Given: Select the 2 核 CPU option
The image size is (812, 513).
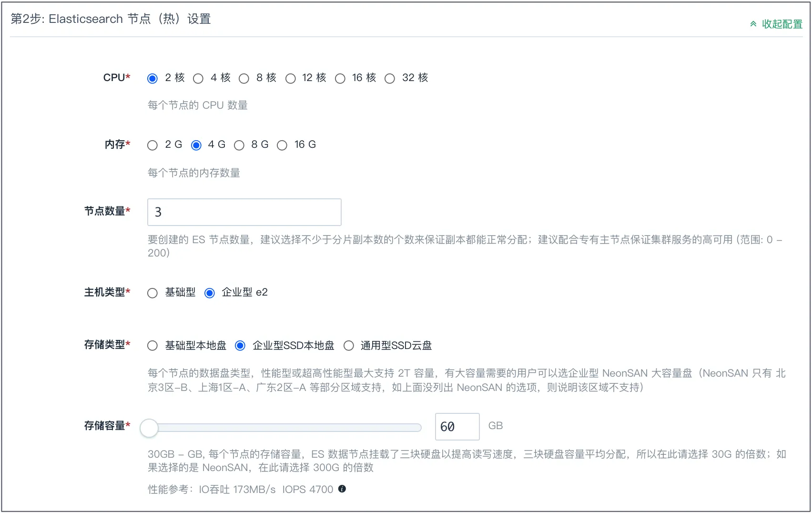Looking at the screenshot, I should 152,78.
